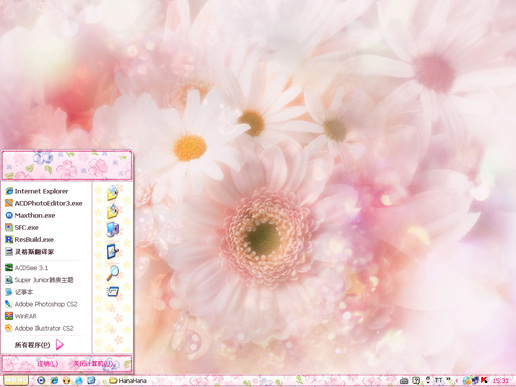Open the My Computer icon in start menu
The image size is (516, 387).
pos(113,230)
